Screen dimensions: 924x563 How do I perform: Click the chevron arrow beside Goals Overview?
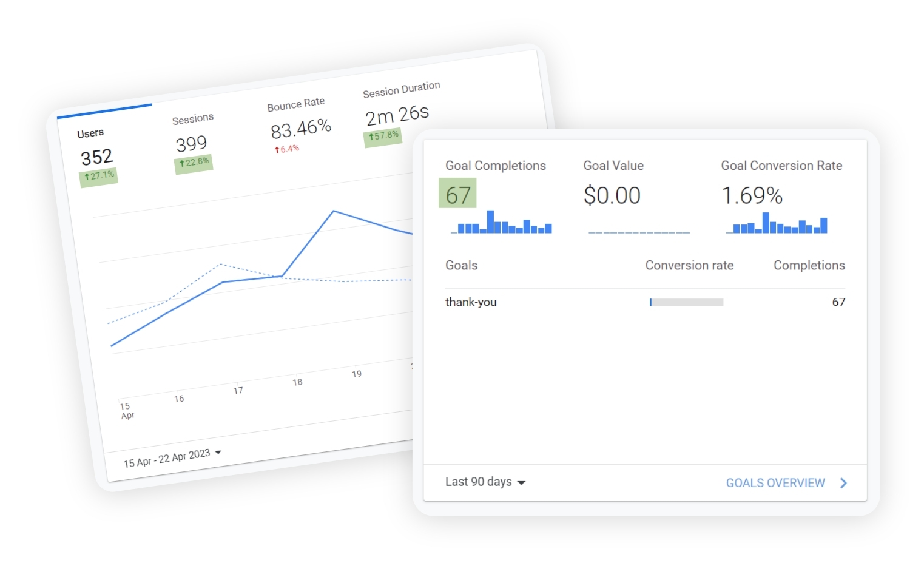pos(843,483)
